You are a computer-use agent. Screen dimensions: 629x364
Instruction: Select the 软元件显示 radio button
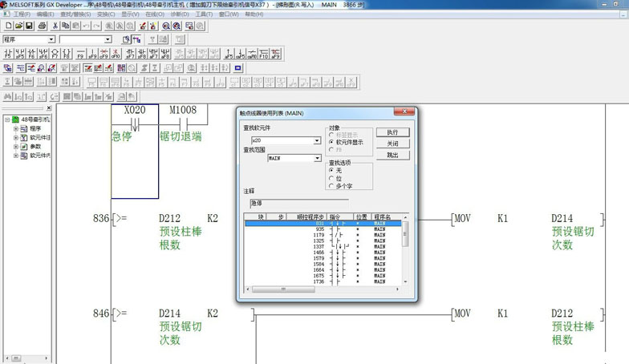(x=331, y=142)
